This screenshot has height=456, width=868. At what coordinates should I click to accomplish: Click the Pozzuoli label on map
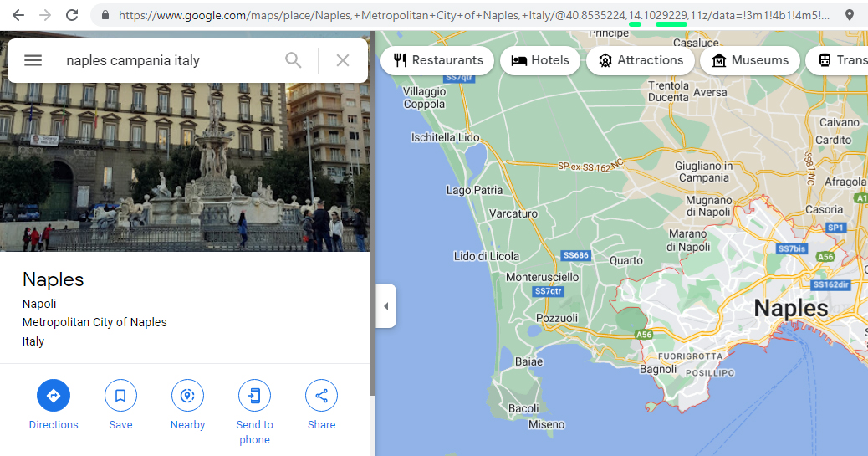tap(557, 318)
